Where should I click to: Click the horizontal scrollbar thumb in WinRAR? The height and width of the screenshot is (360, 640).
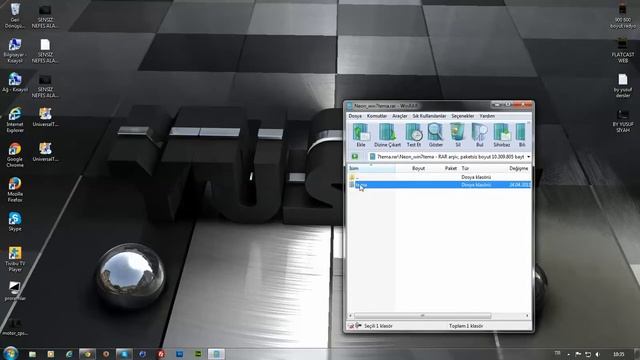point(422,316)
